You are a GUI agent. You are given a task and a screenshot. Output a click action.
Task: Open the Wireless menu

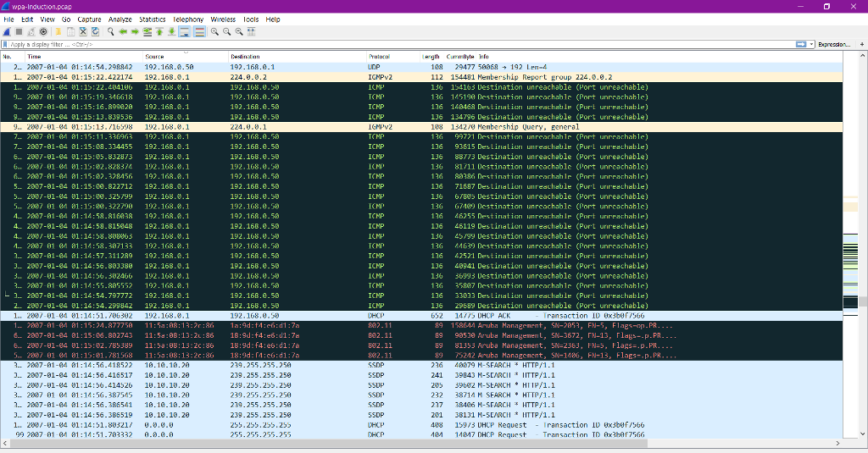click(223, 19)
